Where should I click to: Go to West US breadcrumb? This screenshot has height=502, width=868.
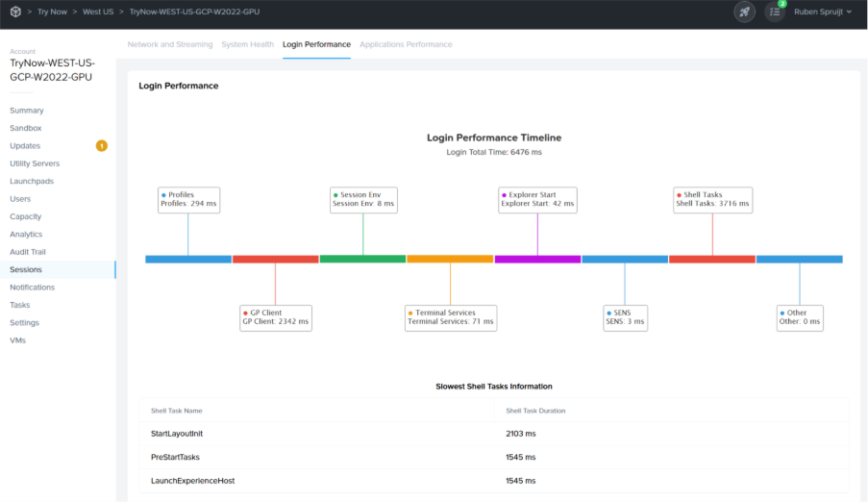click(96, 12)
